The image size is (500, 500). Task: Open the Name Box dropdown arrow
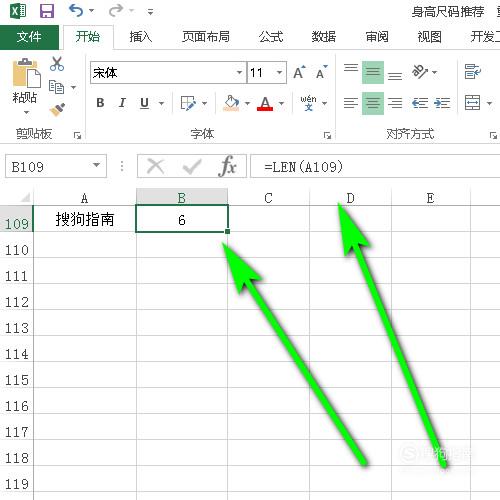point(97,165)
